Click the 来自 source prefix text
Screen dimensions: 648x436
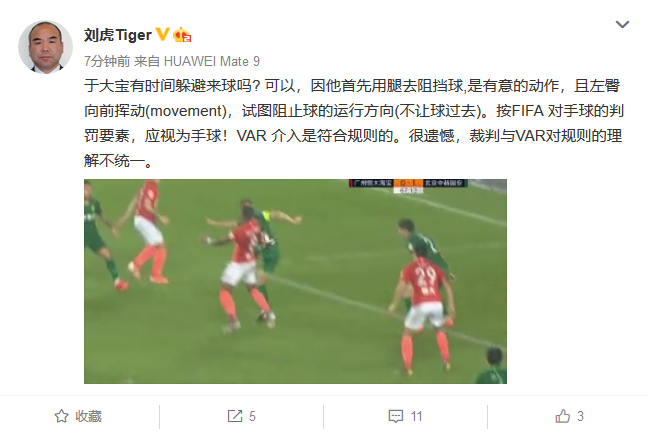pyautogui.click(x=147, y=61)
